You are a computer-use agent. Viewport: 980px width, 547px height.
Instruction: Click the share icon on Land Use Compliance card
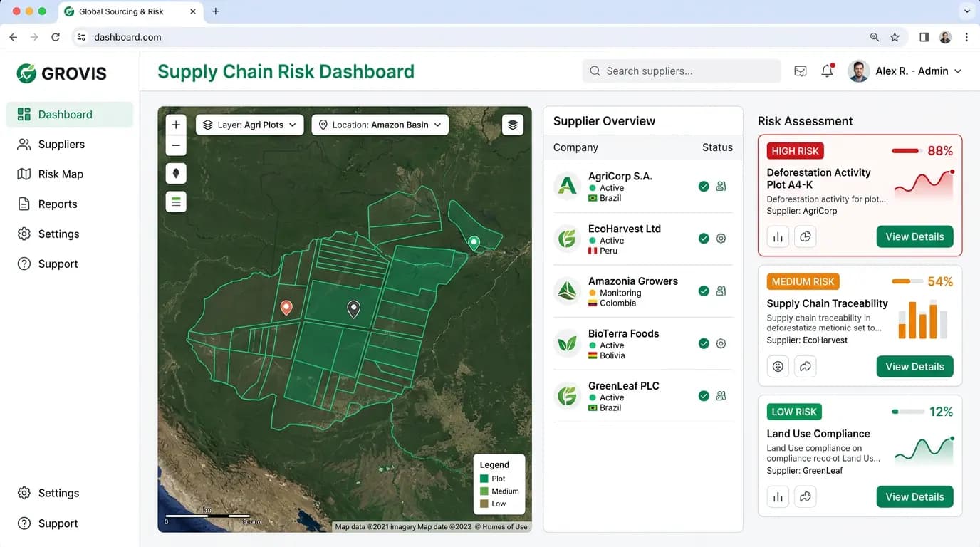point(806,496)
